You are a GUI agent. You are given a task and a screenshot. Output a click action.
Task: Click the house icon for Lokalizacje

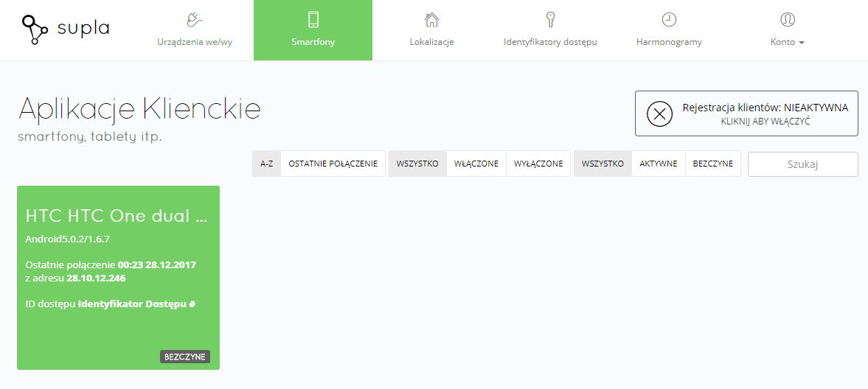point(431,19)
